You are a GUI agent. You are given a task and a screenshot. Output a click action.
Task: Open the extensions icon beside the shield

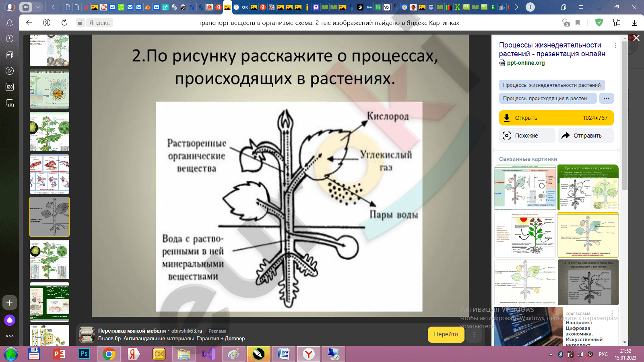pos(617,23)
